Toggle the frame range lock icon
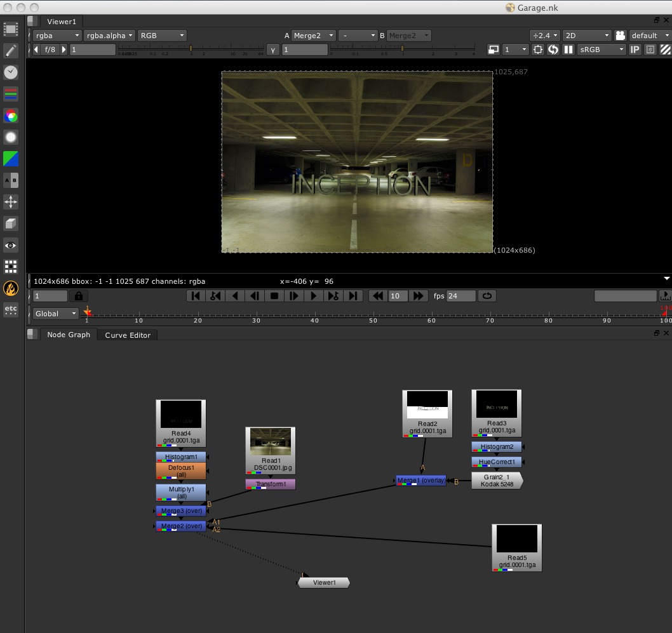The height and width of the screenshot is (633, 672). [x=79, y=295]
